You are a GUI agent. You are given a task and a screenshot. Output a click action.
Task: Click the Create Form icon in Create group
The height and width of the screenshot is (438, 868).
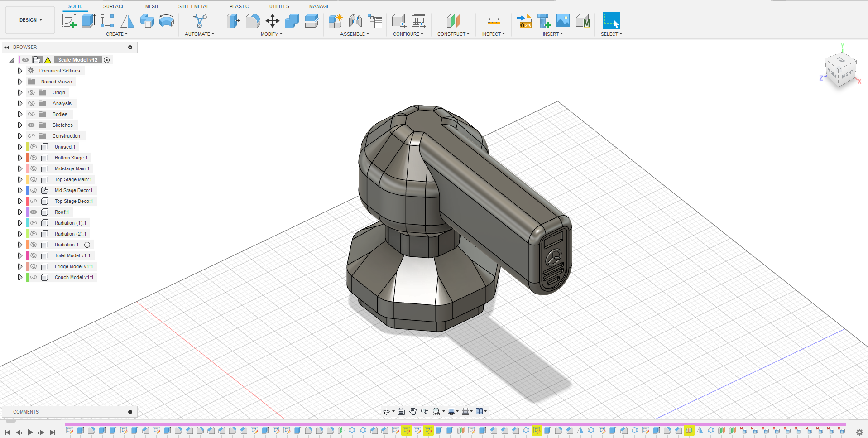coord(147,21)
